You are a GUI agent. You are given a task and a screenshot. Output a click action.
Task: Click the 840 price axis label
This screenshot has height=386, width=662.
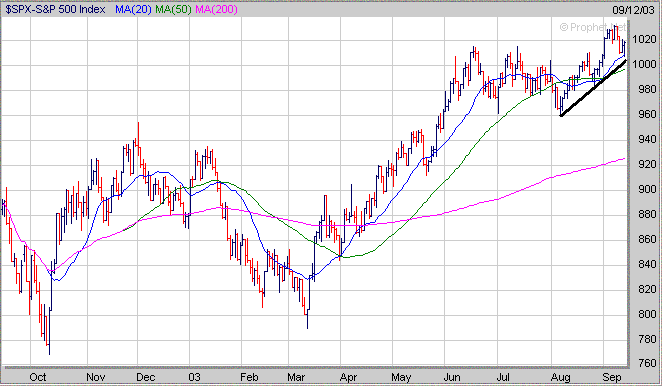click(647, 264)
